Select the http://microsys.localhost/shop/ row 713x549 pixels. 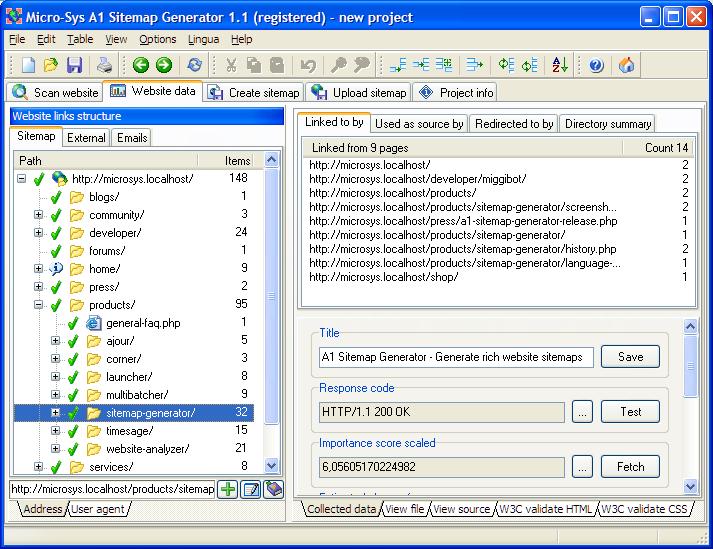coord(498,277)
